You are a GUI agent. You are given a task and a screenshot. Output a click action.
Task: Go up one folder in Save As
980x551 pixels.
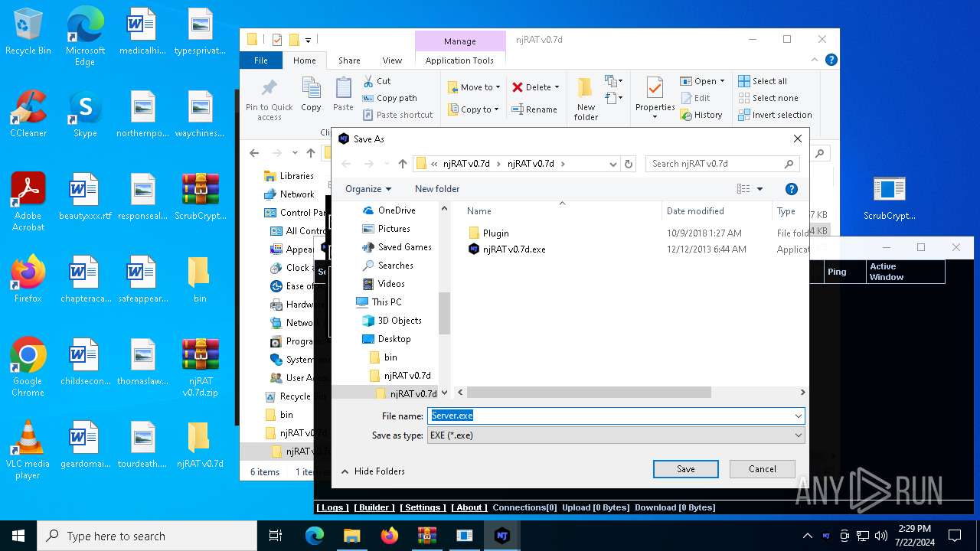point(403,164)
